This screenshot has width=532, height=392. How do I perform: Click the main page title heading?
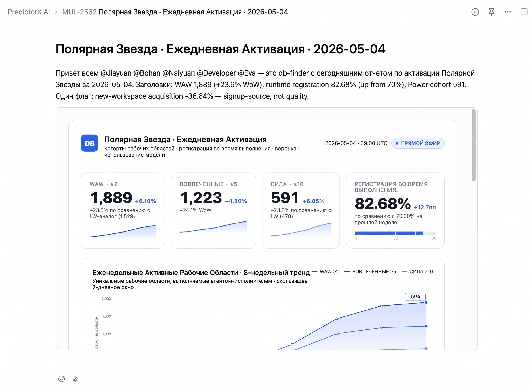coord(220,49)
